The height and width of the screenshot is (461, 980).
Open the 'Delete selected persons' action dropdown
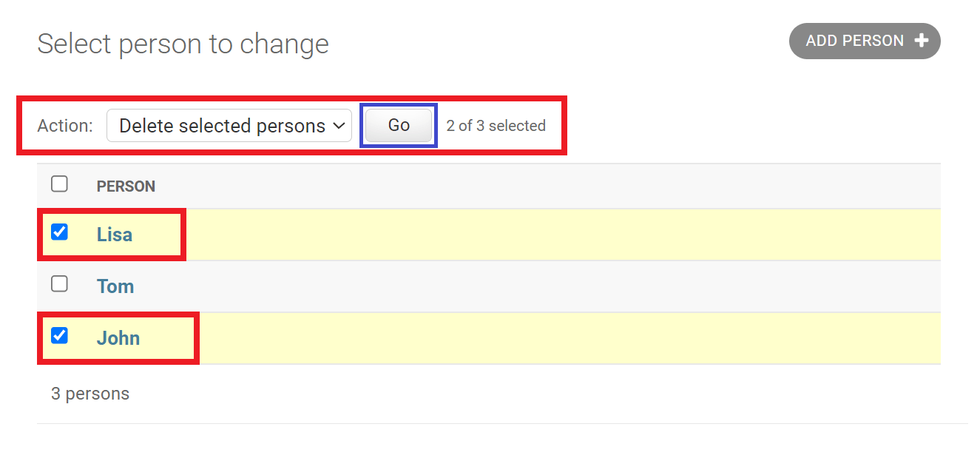(229, 125)
